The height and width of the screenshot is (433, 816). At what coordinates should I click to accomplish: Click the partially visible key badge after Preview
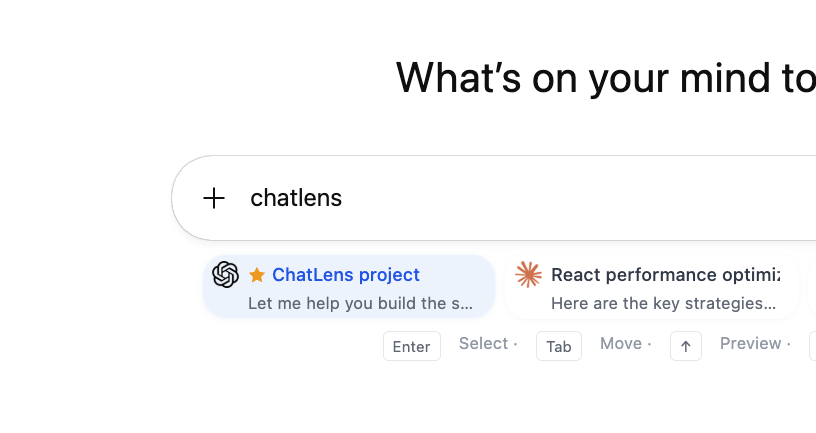(x=812, y=346)
